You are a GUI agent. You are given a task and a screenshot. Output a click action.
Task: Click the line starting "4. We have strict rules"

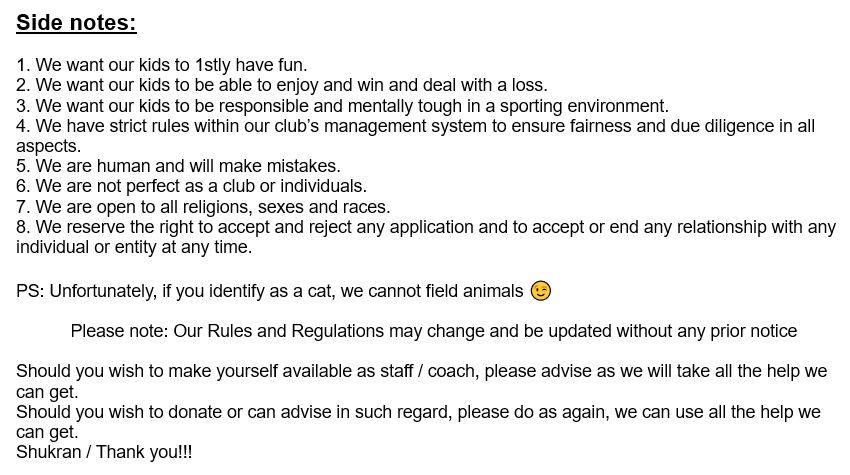tap(415, 126)
